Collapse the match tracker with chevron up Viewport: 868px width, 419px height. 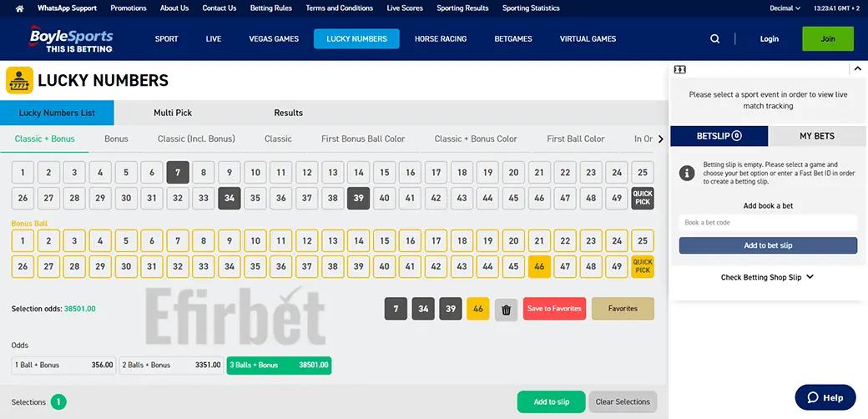pyautogui.click(x=857, y=68)
